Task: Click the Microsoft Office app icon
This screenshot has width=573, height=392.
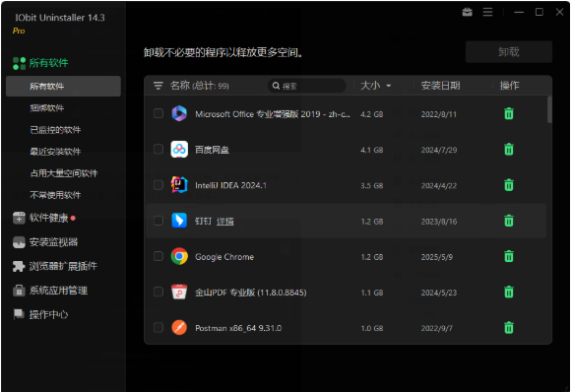Action: 179,113
